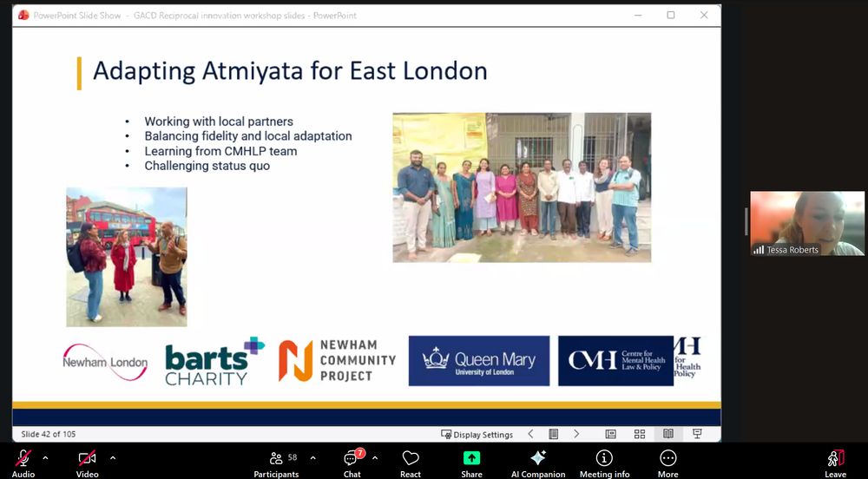Screen dimensions: 868x479
Task: Click bullet 'Challenging status quo'
Action: 207,166
